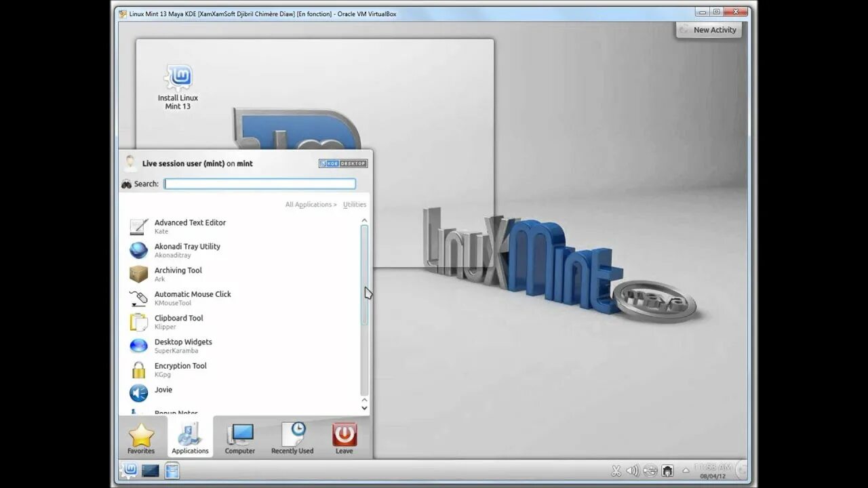The width and height of the screenshot is (868, 488).
Task: Click the Utilities breadcrumb link
Action: [x=355, y=205]
